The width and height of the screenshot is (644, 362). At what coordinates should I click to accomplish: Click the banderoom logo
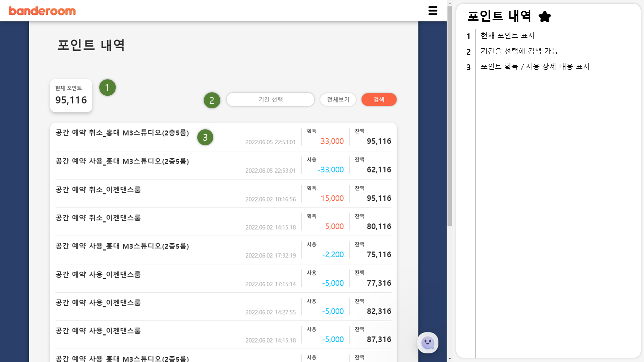pyautogui.click(x=42, y=10)
